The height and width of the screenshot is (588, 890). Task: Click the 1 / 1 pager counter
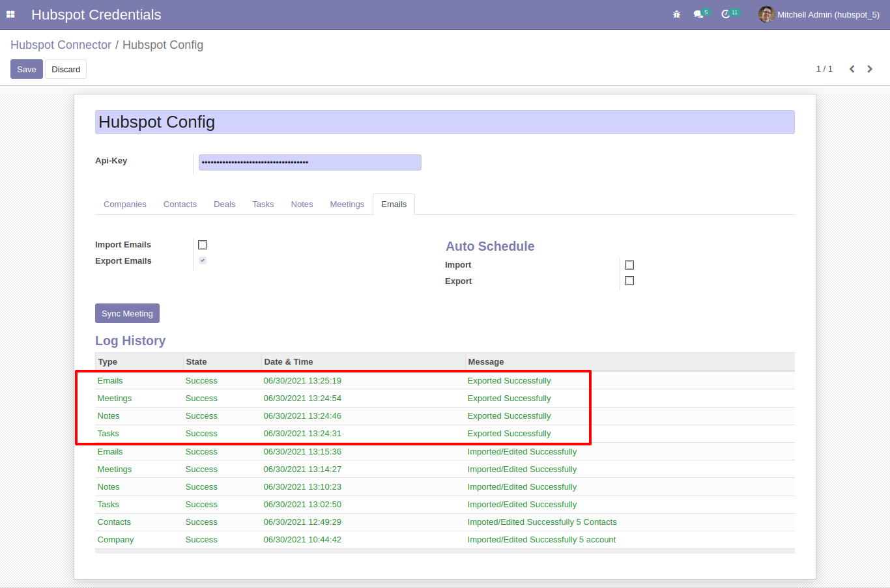pos(824,69)
